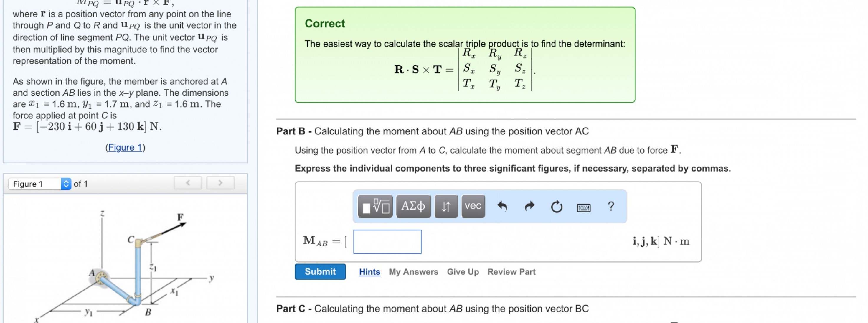Screen dimensions: 868x323
Task: Open the Hints link
Action: tap(369, 272)
